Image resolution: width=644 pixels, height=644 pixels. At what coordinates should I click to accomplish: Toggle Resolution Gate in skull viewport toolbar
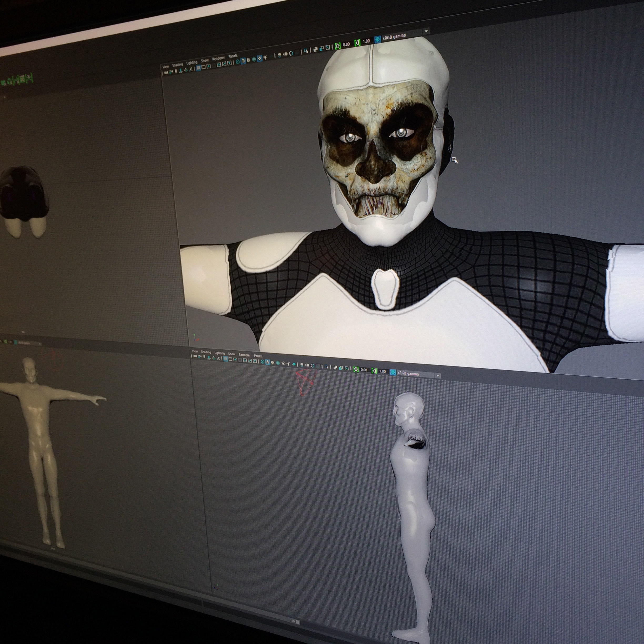coord(209,66)
